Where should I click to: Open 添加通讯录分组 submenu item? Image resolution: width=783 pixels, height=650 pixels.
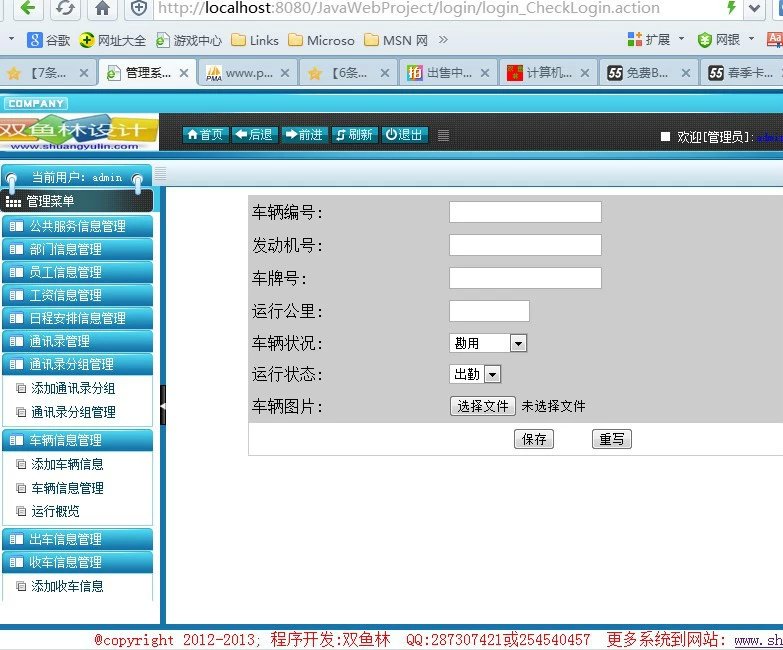73,388
